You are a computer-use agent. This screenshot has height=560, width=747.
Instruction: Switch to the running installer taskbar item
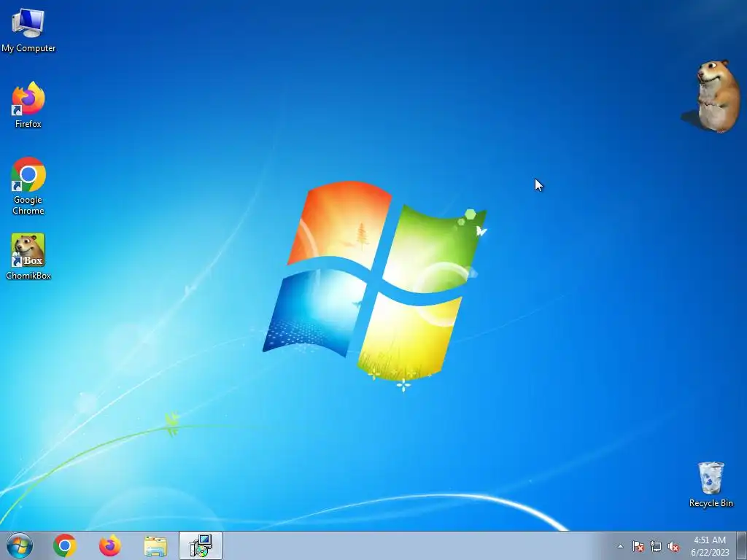tap(201, 545)
